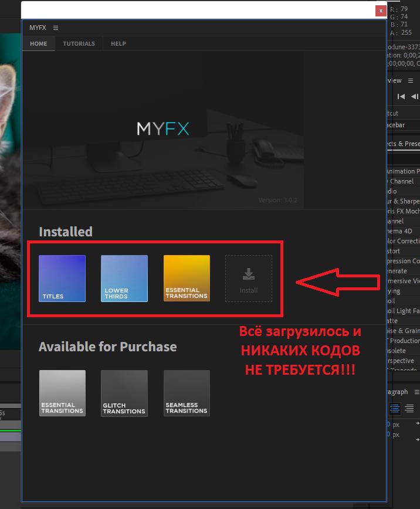Click the First Frame playback button
The height and width of the screenshot is (509, 420).
pos(401,96)
